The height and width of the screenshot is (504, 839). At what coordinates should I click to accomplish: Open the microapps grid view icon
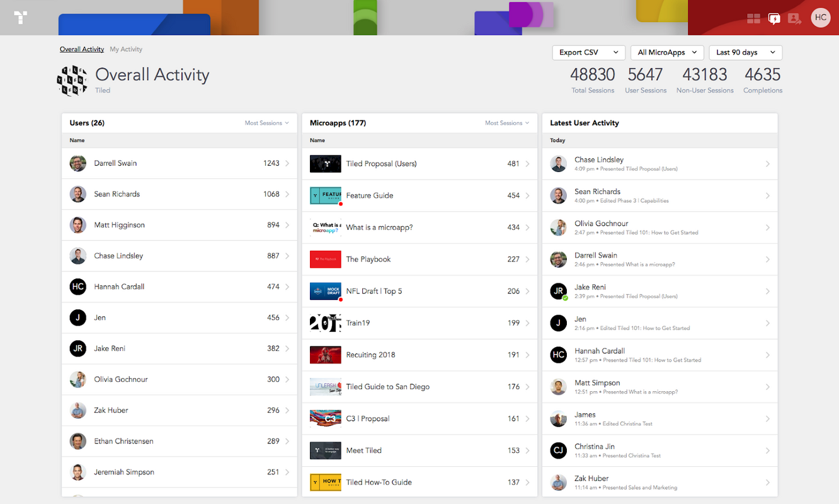753,18
